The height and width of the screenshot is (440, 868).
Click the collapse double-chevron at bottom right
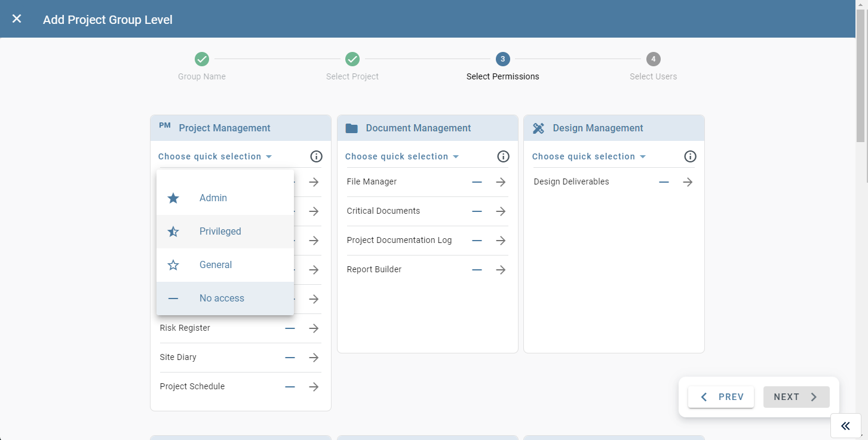tap(846, 426)
